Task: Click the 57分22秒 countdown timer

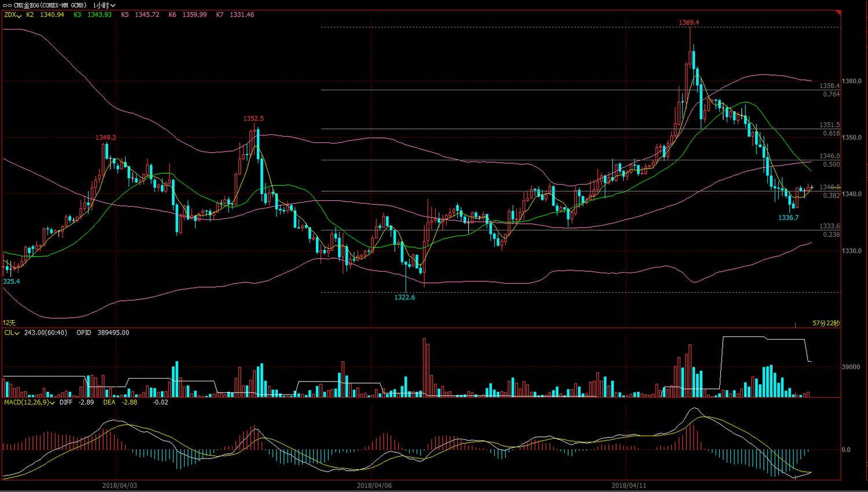Action: pyautogui.click(x=826, y=324)
